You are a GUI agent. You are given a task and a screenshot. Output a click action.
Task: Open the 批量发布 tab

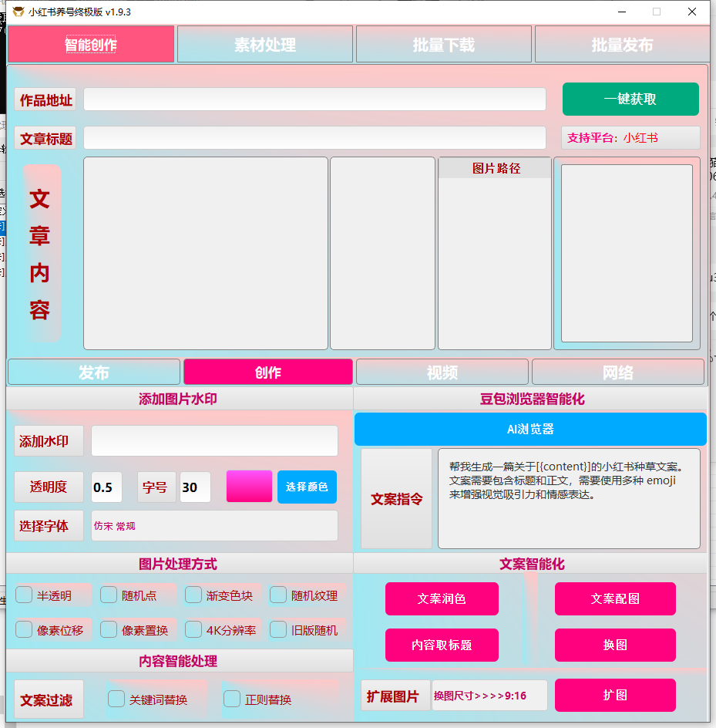pyautogui.click(x=622, y=45)
